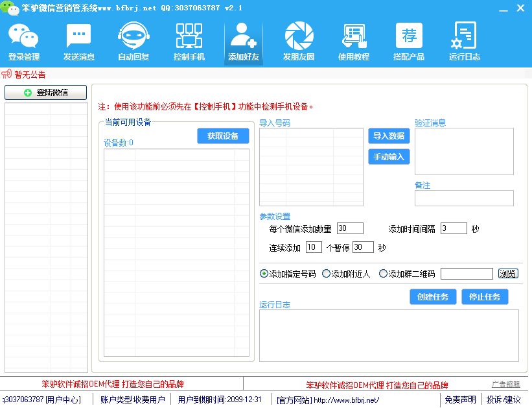Click the 手动输入 manual input button
Screen dimensions: 532x408
coord(389,156)
